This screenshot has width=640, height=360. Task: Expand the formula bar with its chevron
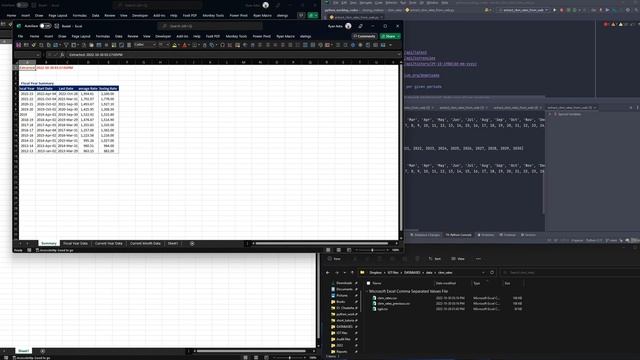coord(398,55)
